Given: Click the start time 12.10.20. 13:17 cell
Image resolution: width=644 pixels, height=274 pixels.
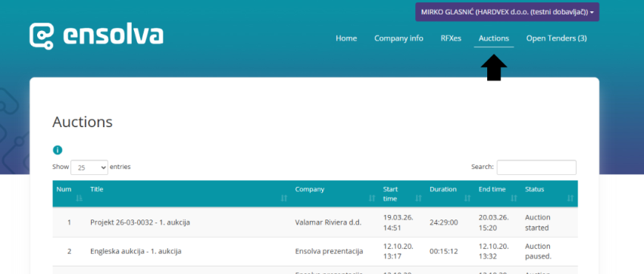Looking at the screenshot, I should 398,251.
